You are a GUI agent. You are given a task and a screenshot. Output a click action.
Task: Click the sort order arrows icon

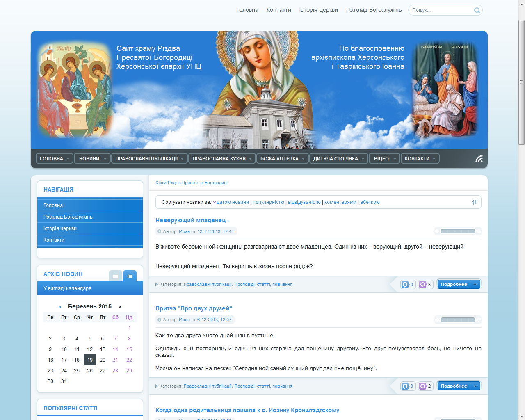pos(474,202)
